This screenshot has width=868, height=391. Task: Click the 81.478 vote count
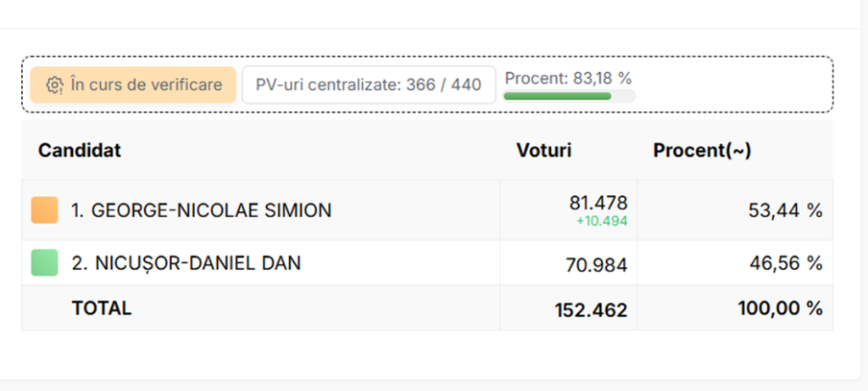(598, 203)
